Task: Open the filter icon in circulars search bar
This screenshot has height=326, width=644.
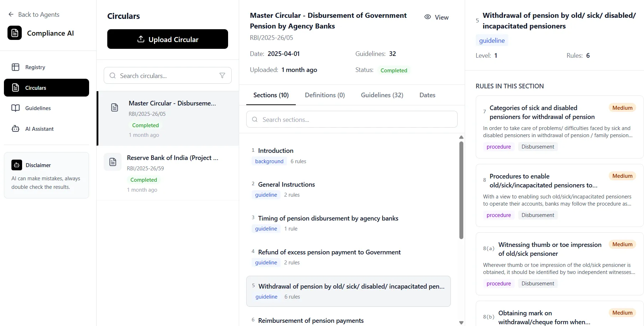Action: pos(222,76)
